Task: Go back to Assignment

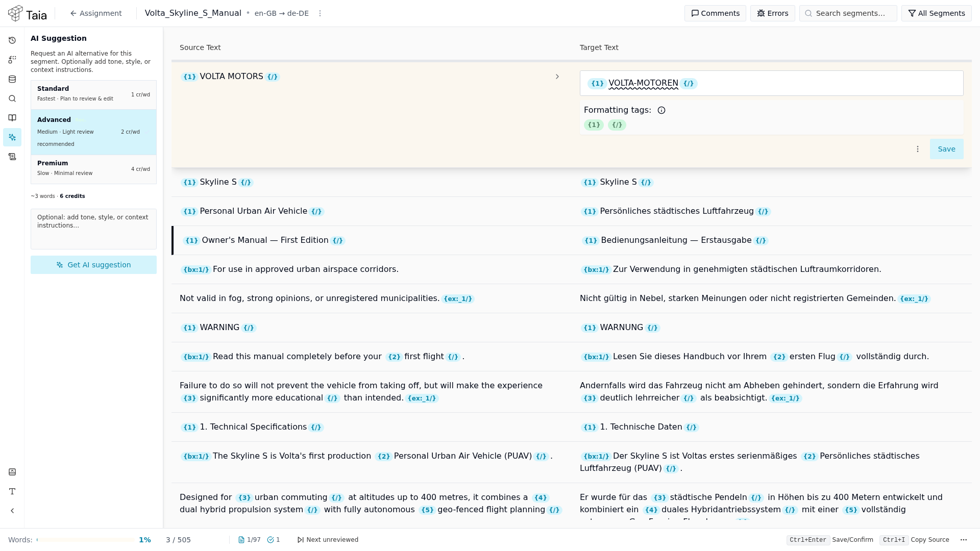Action: click(96, 13)
